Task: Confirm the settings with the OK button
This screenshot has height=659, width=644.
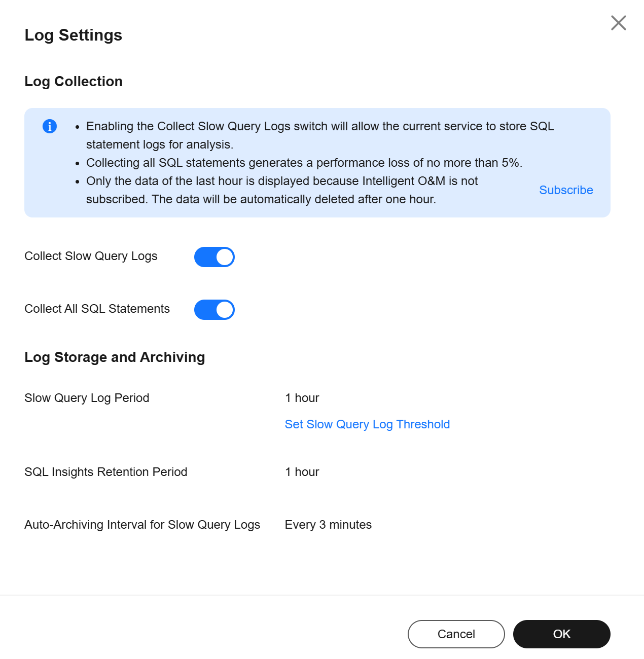Action: point(562,634)
